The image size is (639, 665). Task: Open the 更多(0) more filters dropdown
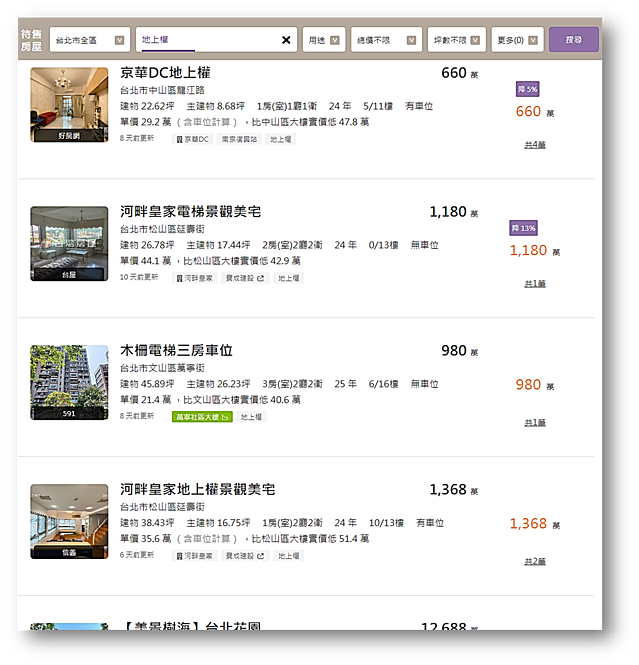517,40
